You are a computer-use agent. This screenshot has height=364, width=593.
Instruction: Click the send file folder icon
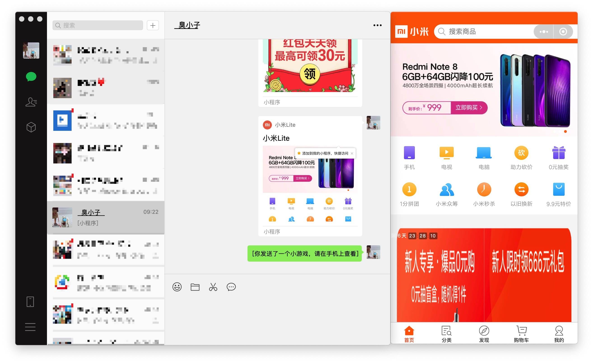pyautogui.click(x=195, y=287)
